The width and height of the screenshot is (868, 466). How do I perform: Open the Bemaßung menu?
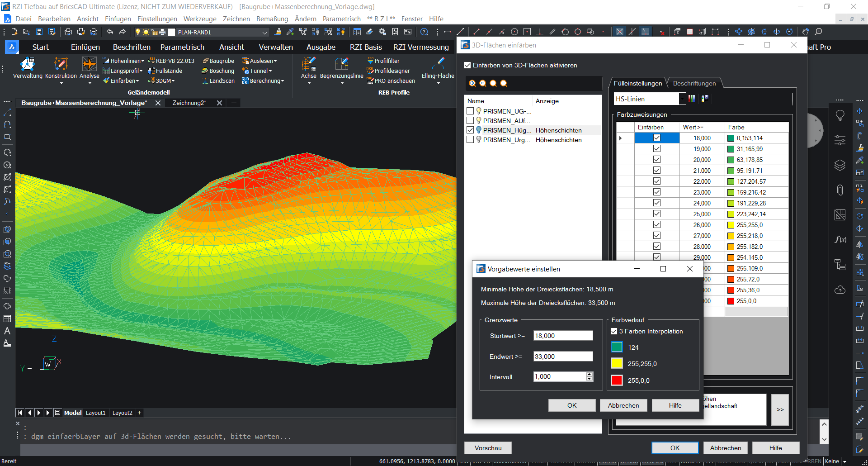click(x=272, y=19)
